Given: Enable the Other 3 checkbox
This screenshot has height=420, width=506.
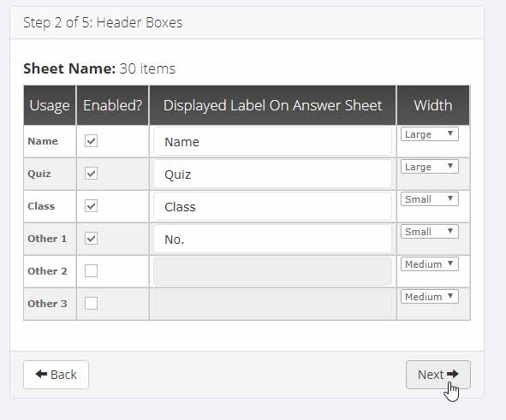Looking at the screenshot, I should coord(91,304).
